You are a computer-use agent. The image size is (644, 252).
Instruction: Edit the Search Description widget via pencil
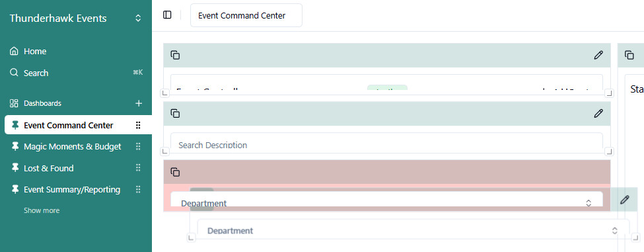coord(598,114)
